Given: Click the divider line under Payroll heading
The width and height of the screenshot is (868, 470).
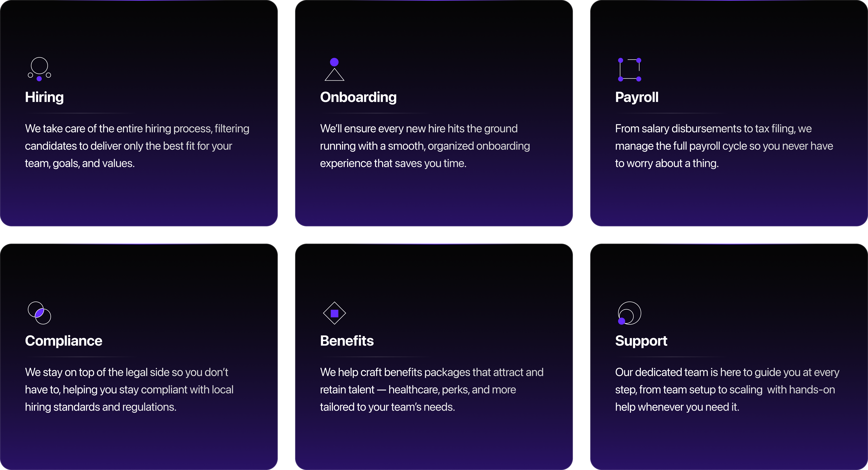Looking at the screenshot, I should (671, 113).
